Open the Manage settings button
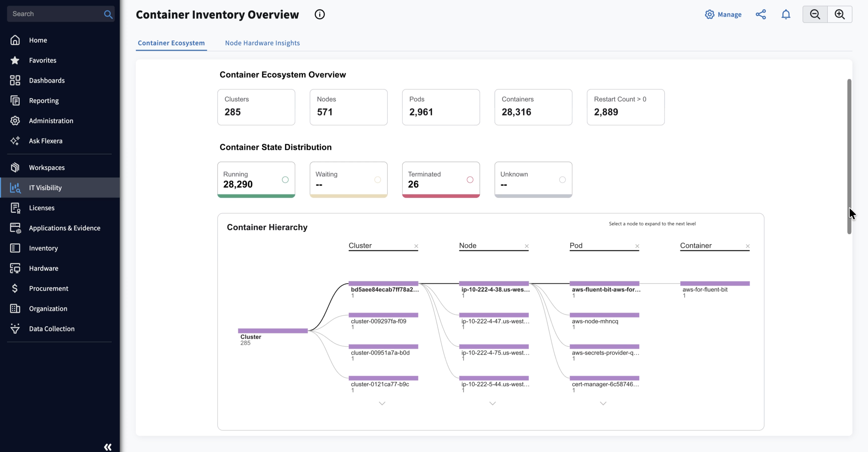Image resolution: width=868 pixels, height=452 pixels. click(x=723, y=15)
